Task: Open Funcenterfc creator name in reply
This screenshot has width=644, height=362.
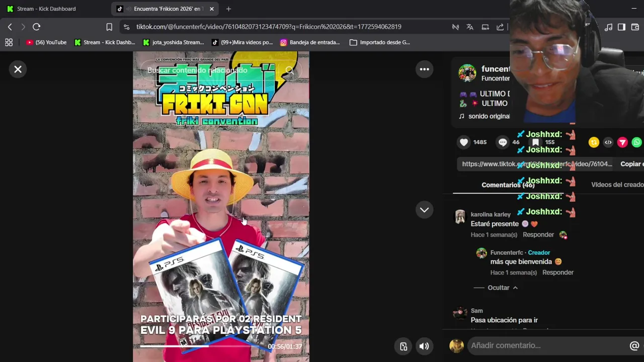Action: coord(507,252)
